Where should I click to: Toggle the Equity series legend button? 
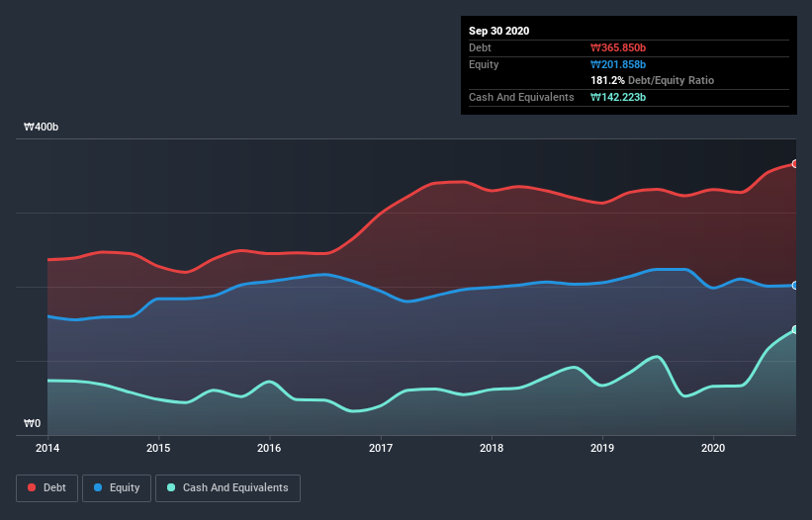(x=117, y=488)
